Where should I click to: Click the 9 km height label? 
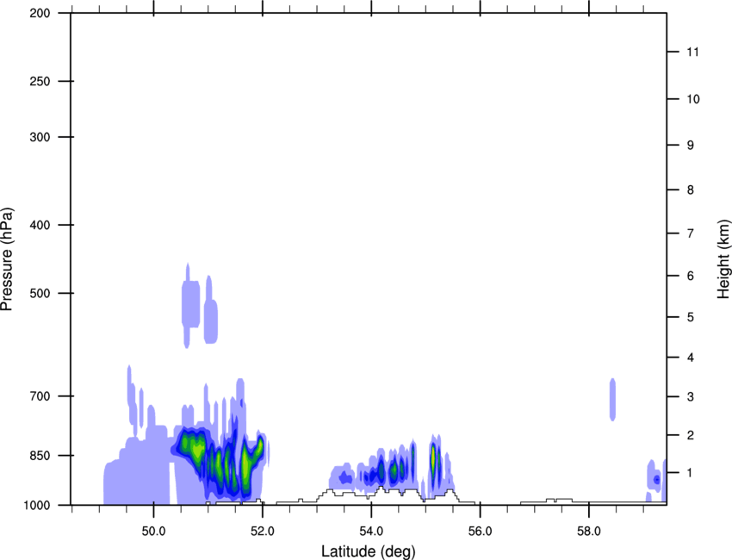tap(691, 146)
